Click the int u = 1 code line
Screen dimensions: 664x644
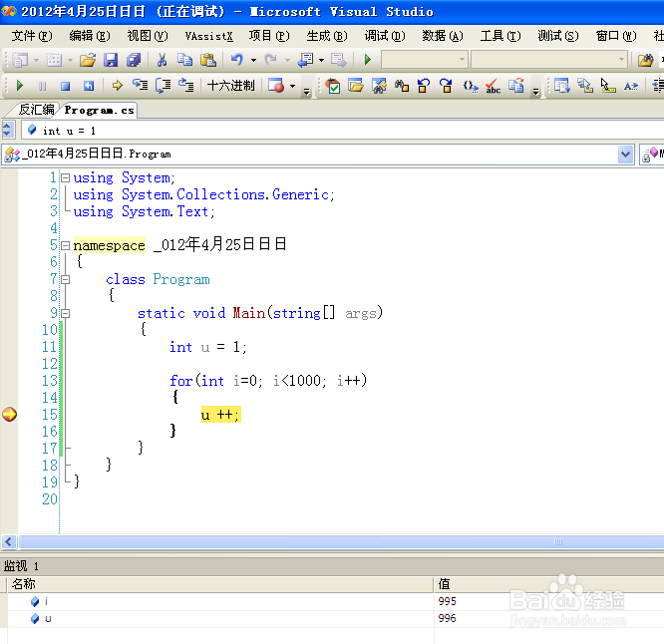[x=208, y=347]
